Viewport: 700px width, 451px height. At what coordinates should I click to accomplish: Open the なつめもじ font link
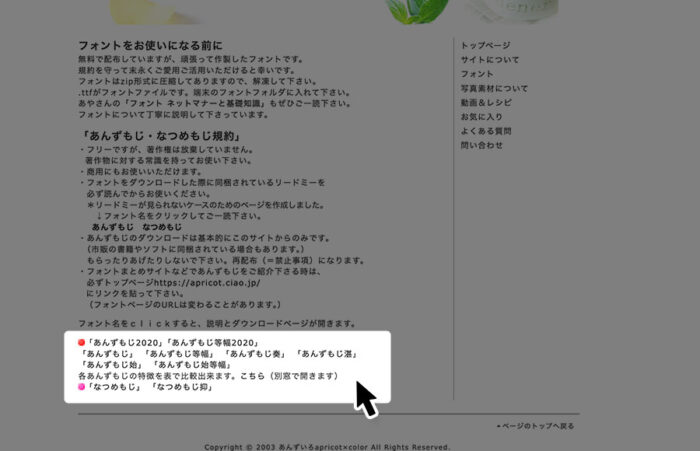coord(113,386)
